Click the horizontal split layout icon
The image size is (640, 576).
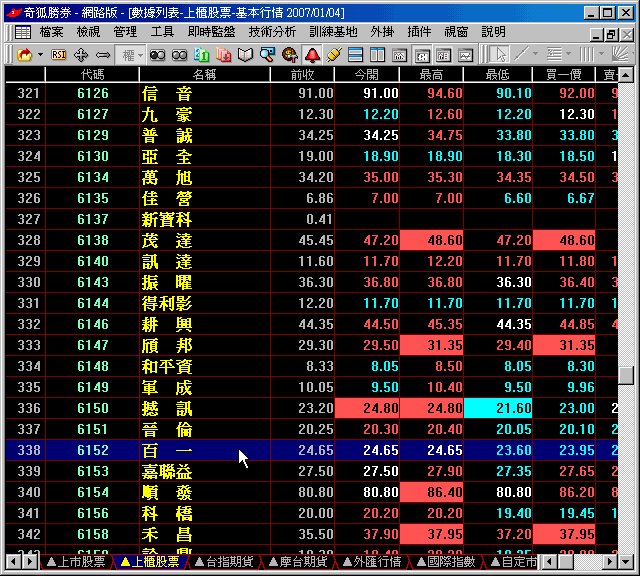356,55
